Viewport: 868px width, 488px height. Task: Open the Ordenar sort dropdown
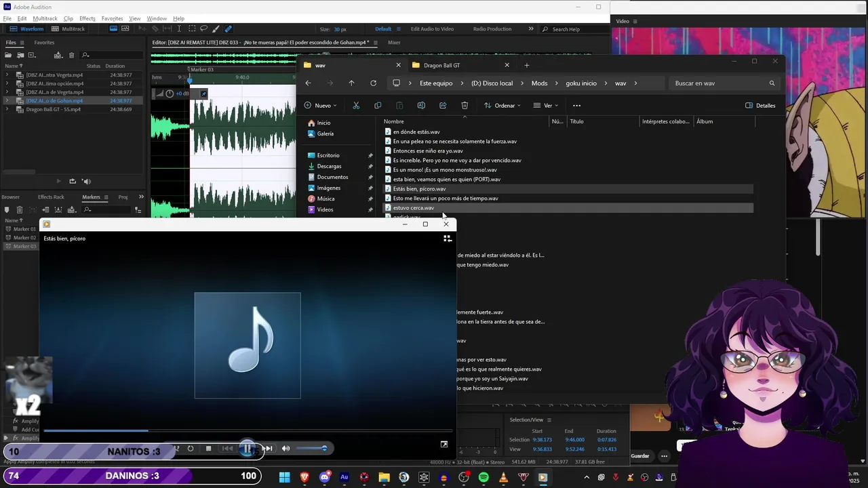[502, 106]
